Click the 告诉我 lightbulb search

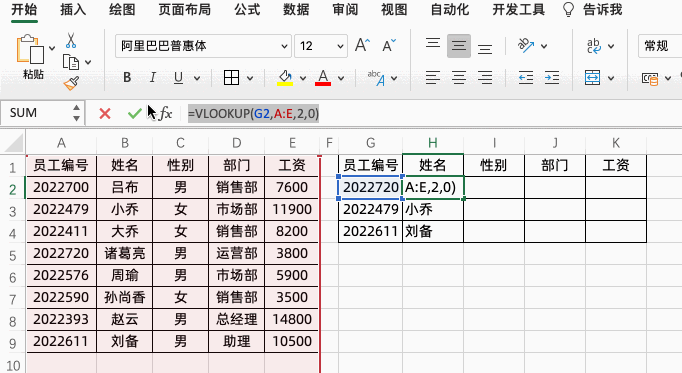pyautogui.click(x=592, y=10)
